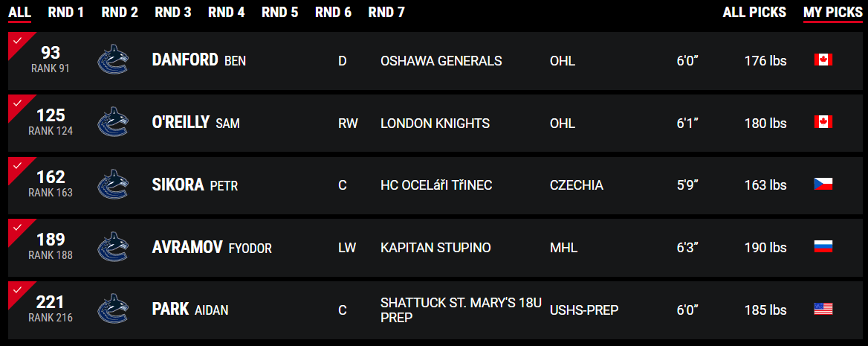Click USA flag in Park row
Screen dimensions: 868x346
[x=823, y=310]
